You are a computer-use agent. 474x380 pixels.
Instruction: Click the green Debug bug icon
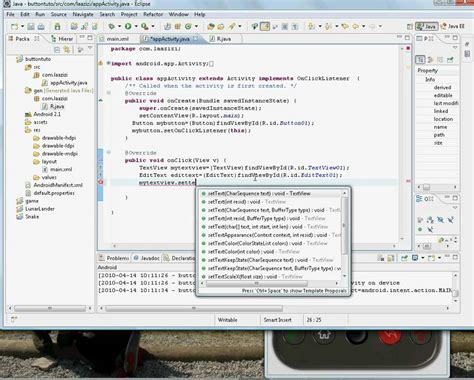111,26
